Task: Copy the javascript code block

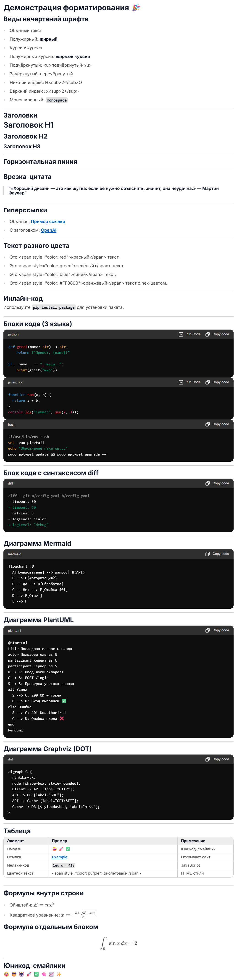Action: (x=217, y=382)
